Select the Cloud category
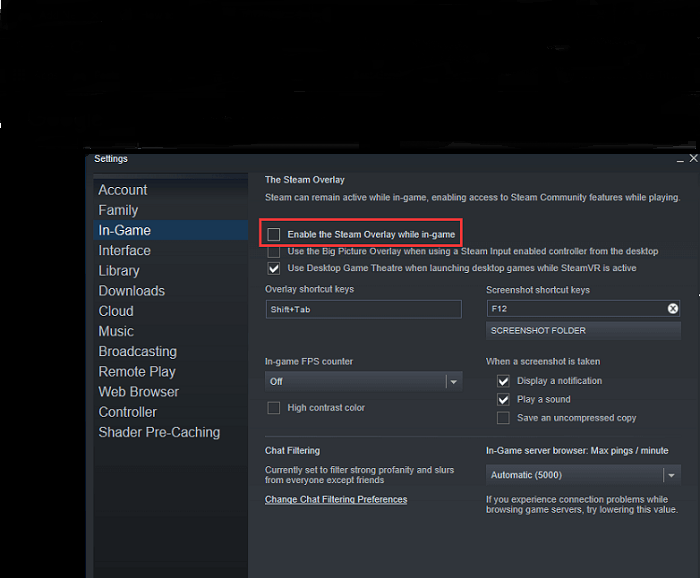700x578 pixels. coord(171,311)
